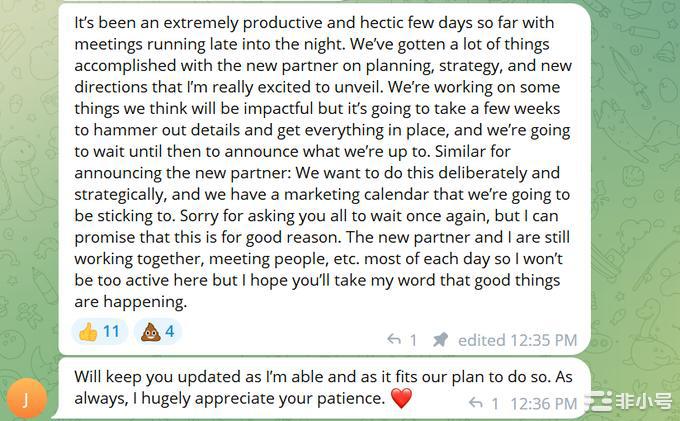This screenshot has height=421, width=680.
Task: Open replies via arrow beside the pin icon
Action: [x=394, y=340]
